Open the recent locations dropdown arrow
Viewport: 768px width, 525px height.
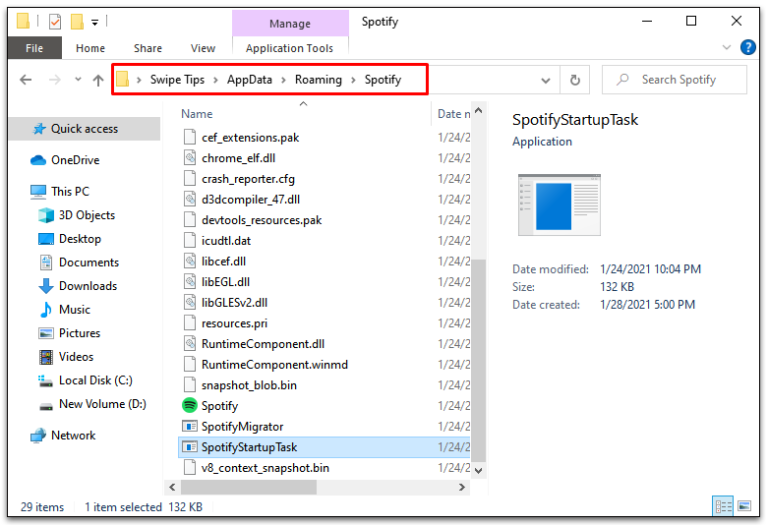[78, 79]
